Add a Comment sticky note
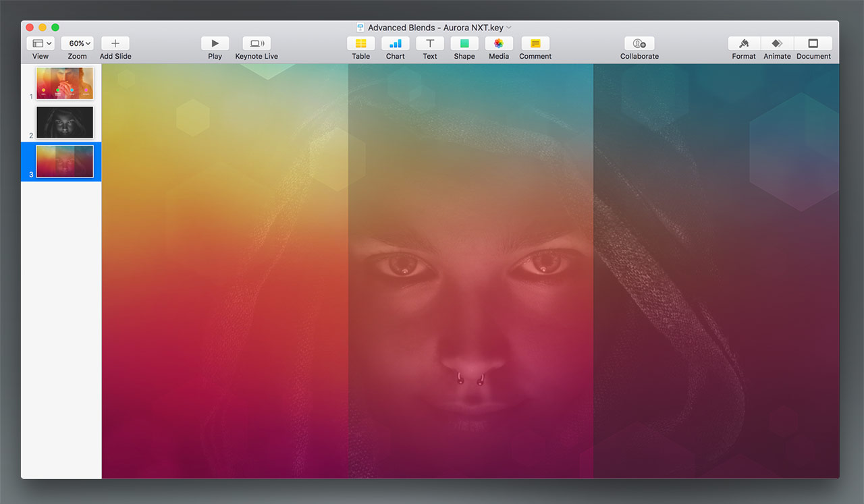864x504 pixels. point(535,44)
